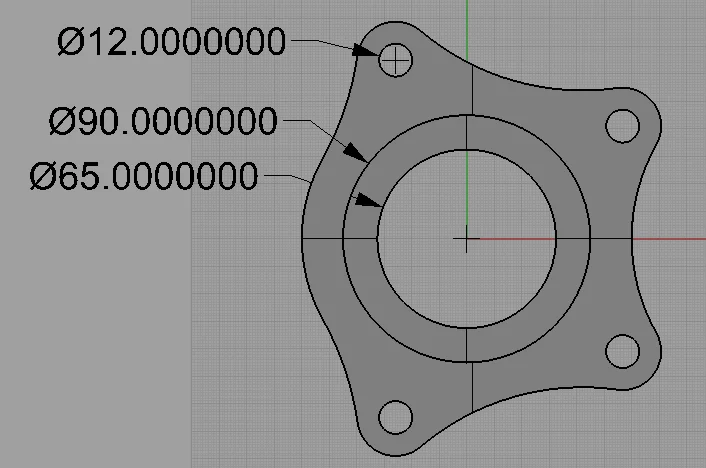Click the arrowhead of the Ø12 leader
706x468 pixels.
pyautogui.click(x=365, y=50)
